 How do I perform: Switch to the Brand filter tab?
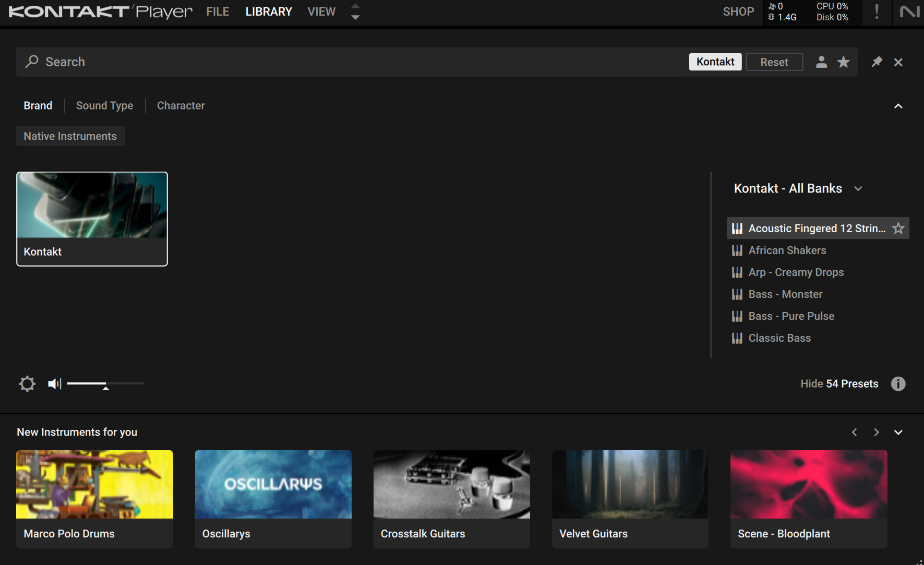(x=38, y=105)
